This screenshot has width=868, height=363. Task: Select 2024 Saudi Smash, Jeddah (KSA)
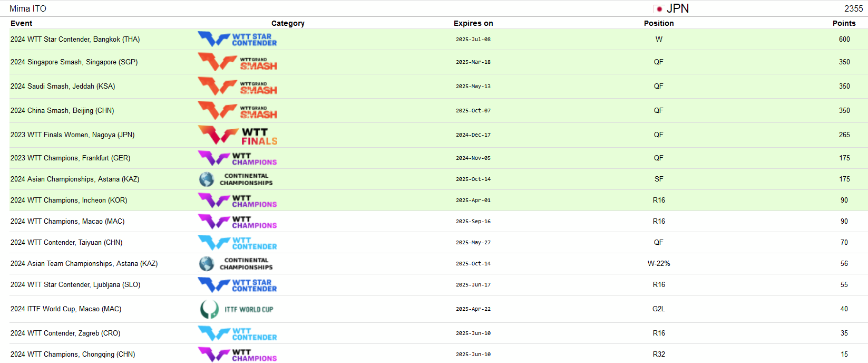tap(63, 87)
